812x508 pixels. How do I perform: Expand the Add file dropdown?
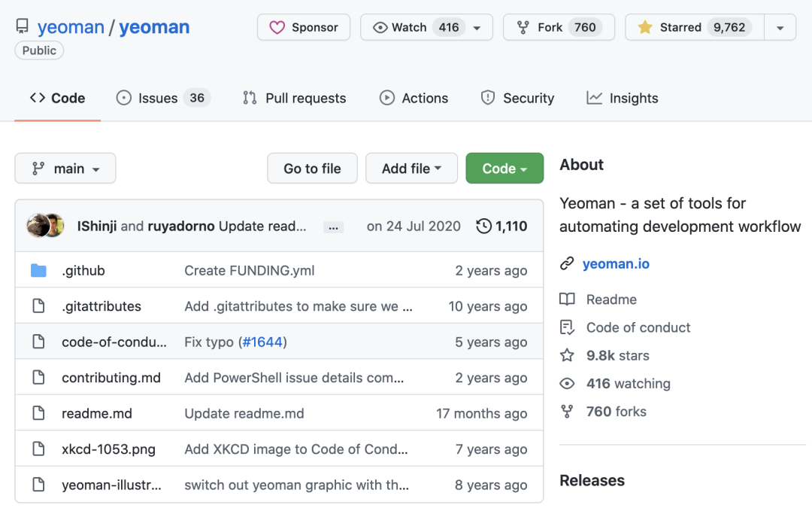click(411, 169)
